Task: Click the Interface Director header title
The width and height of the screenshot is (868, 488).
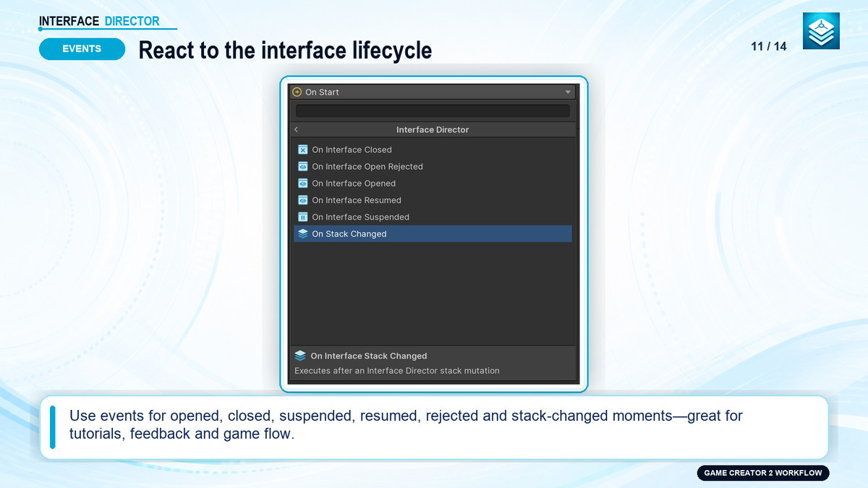Action: tap(433, 129)
